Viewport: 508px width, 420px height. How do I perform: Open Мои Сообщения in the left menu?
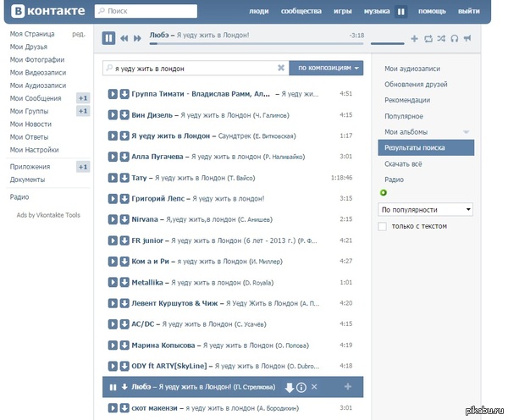pos(36,98)
